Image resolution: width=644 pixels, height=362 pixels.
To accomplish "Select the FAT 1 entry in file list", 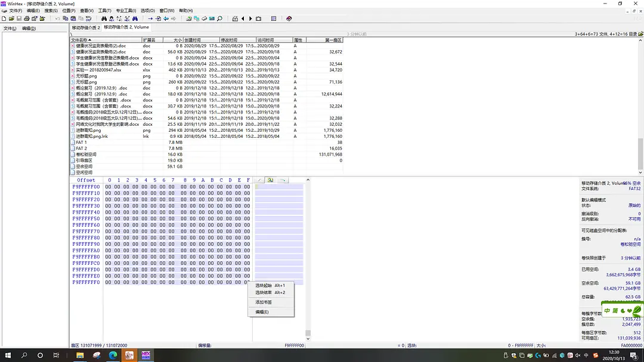I will tap(81, 143).
